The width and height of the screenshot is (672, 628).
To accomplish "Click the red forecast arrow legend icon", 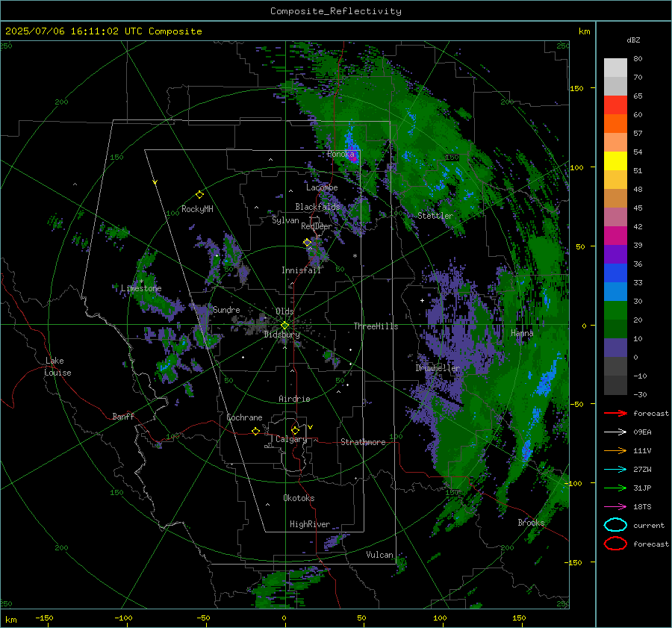I will point(615,413).
